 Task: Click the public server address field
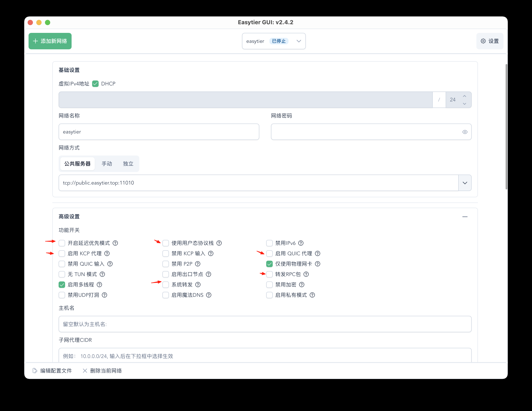(x=258, y=183)
